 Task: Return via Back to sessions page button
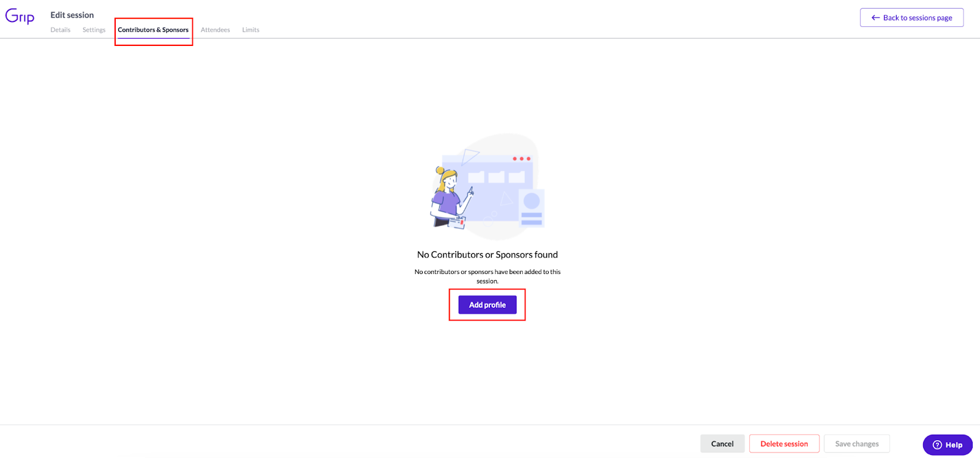click(911, 18)
